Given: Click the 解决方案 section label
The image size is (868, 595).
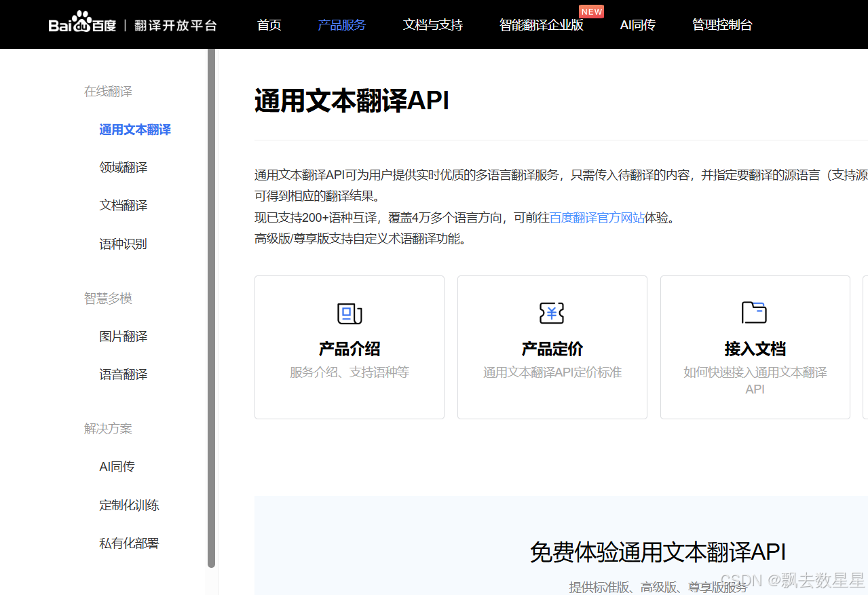Looking at the screenshot, I should tap(108, 429).
